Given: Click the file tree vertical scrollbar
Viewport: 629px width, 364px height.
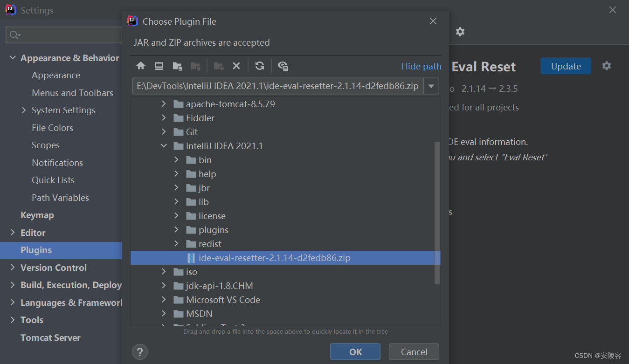Looking at the screenshot, I should [x=437, y=213].
